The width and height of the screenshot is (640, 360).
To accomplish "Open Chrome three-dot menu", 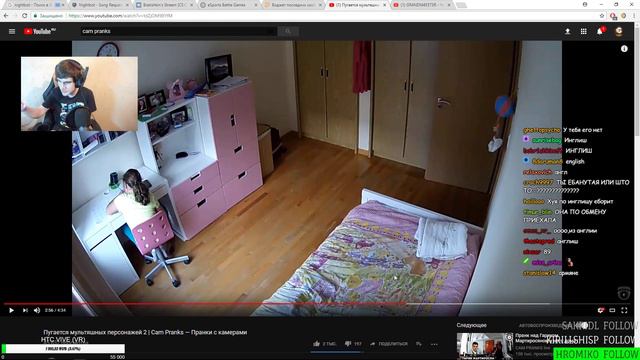I will coord(635,16).
